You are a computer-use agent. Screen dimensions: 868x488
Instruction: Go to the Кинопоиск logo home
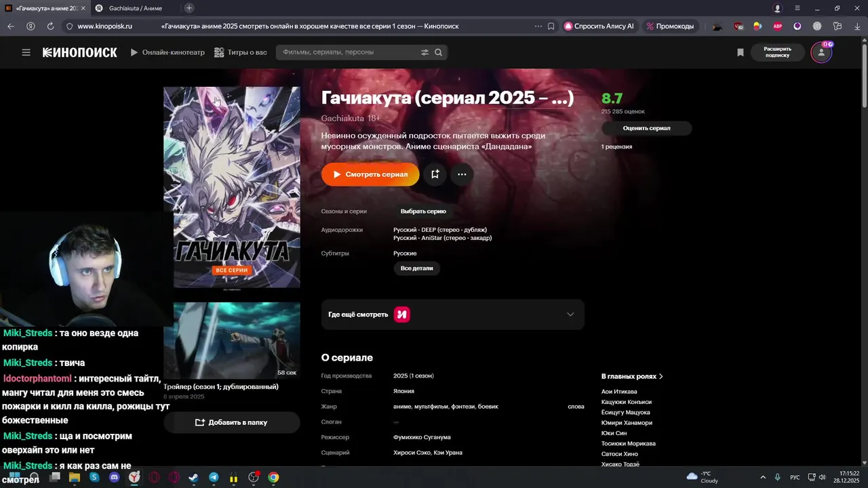[80, 52]
